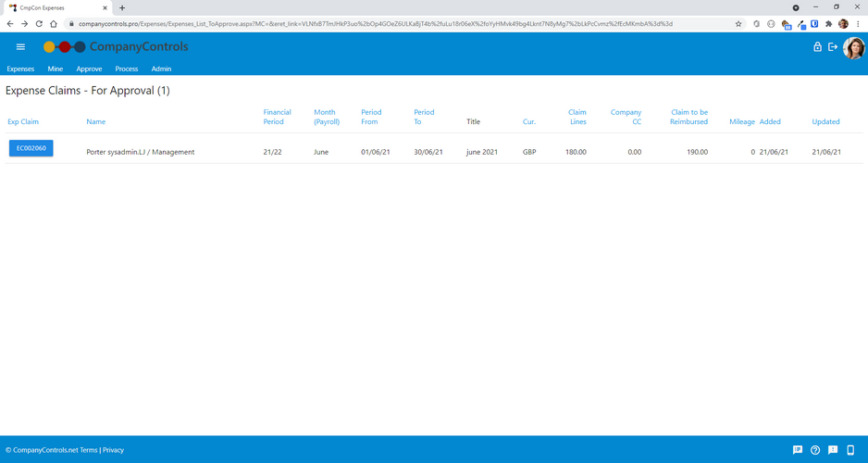Open a new browser tab
The height and width of the screenshot is (463, 868).
(x=122, y=7)
